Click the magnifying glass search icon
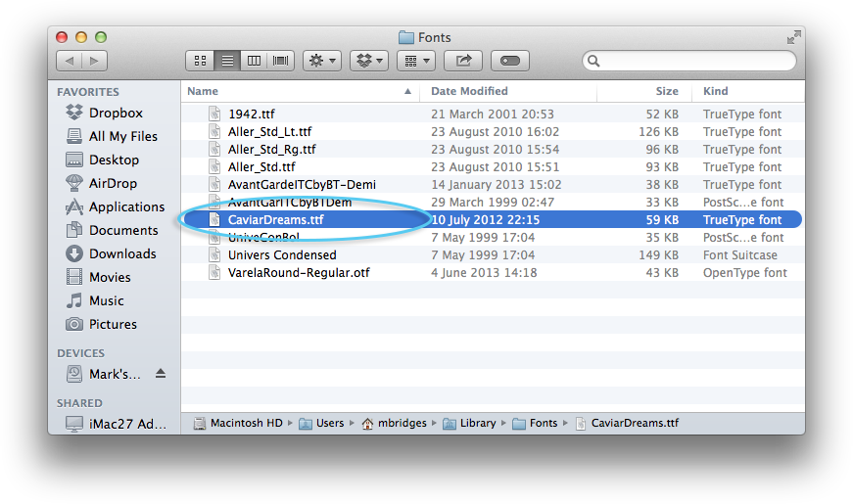 (x=593, y=61)
